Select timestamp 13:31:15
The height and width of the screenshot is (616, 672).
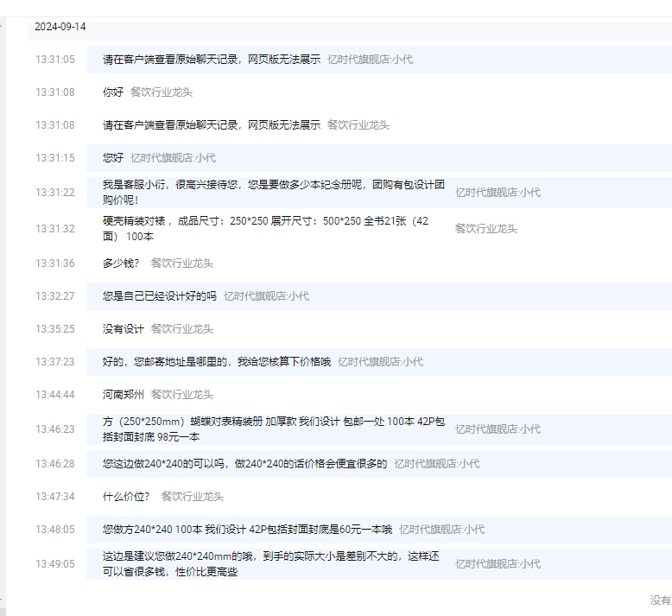[x=55, y=158]
